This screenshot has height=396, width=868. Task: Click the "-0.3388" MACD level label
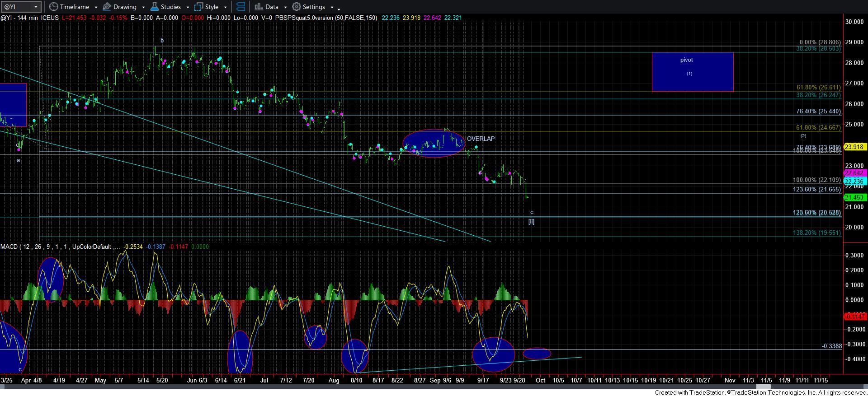[832, 346]
